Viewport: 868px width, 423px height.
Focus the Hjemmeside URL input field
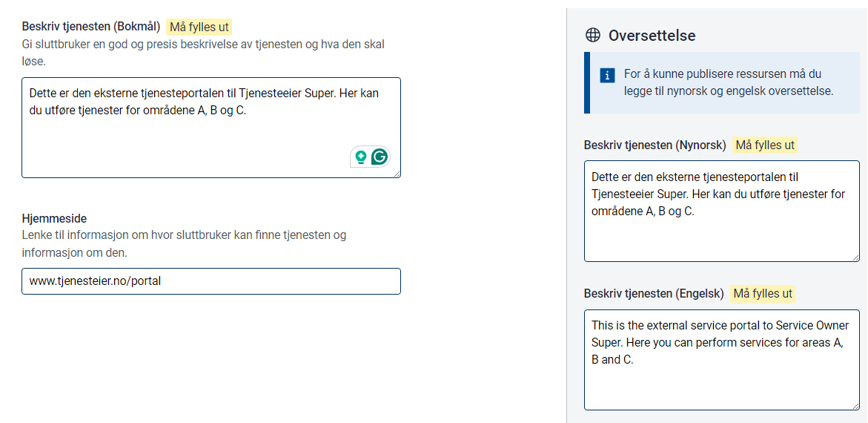click(x=211, y=281)
